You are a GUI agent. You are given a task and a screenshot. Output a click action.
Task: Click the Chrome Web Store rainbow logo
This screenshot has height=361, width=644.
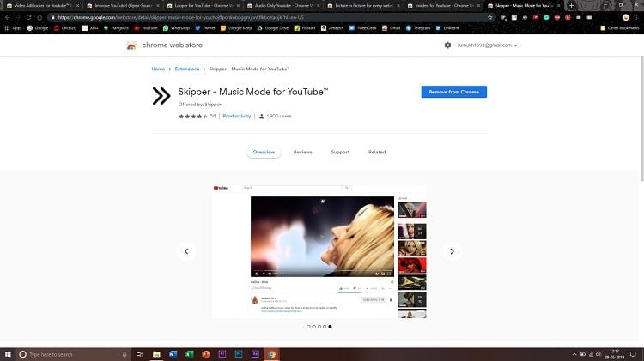[131, 45]
